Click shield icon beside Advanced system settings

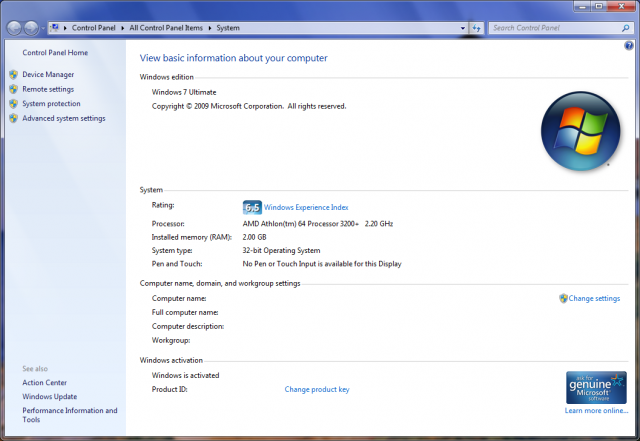pyautogui.click(x=13, y=118)
